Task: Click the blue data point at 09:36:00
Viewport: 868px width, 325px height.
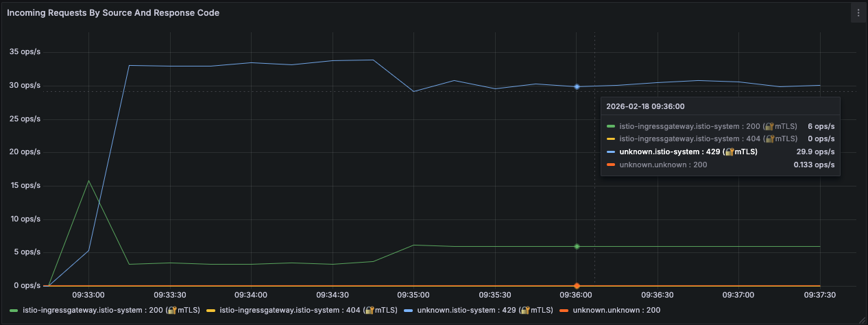Action: pos(577,86)
